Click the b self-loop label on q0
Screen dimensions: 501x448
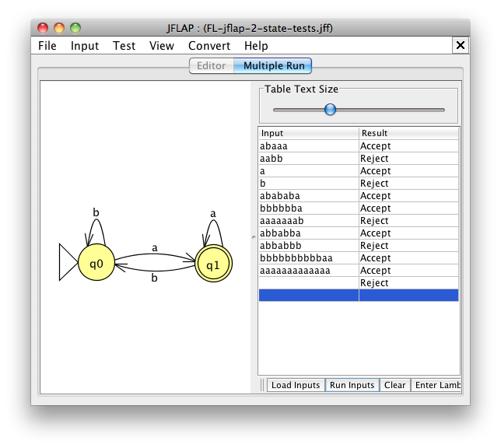point(96,212)
